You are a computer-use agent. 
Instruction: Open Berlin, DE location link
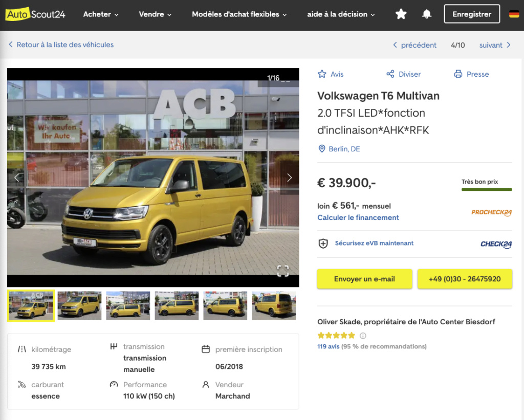pos(344,149)
